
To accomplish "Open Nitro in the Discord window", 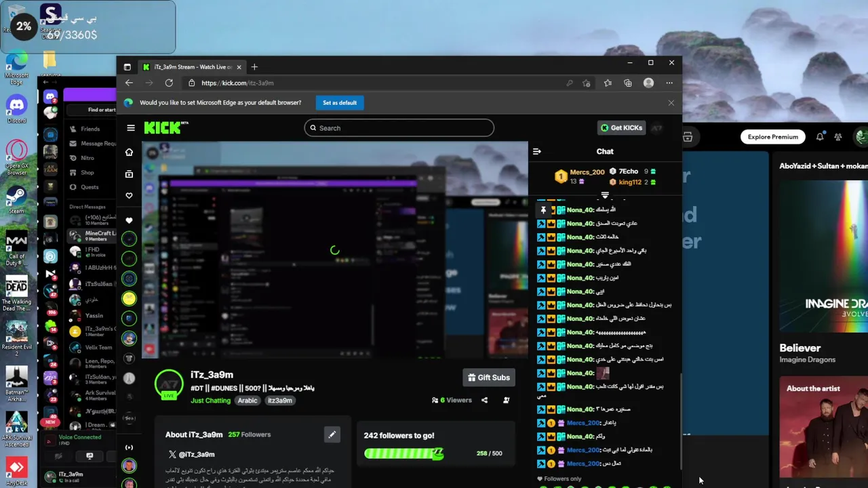I will [87, 158].
